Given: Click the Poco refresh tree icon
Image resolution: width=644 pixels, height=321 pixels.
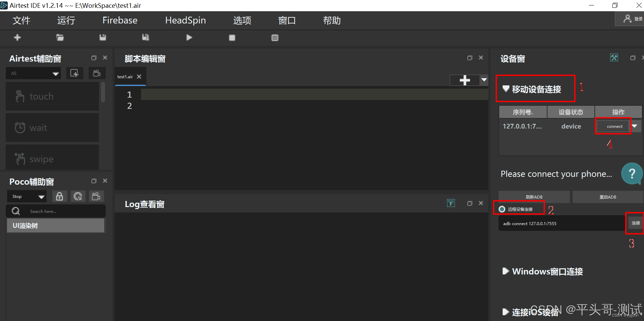Looking at the screenshot, I should coord(78,196).
